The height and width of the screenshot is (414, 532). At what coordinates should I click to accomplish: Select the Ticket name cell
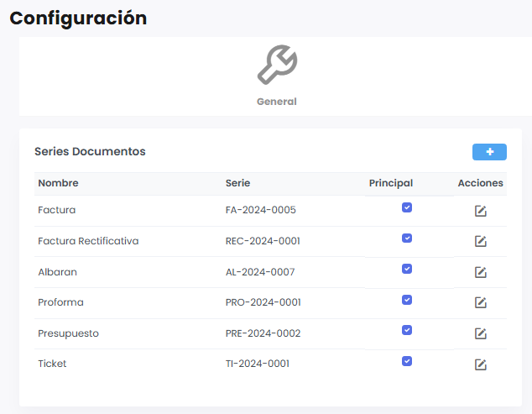point(52,364)
